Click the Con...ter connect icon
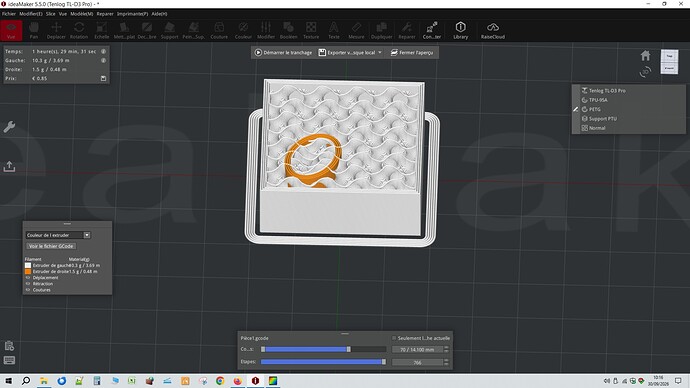This screenshot has height=388, width=690. 432,30
